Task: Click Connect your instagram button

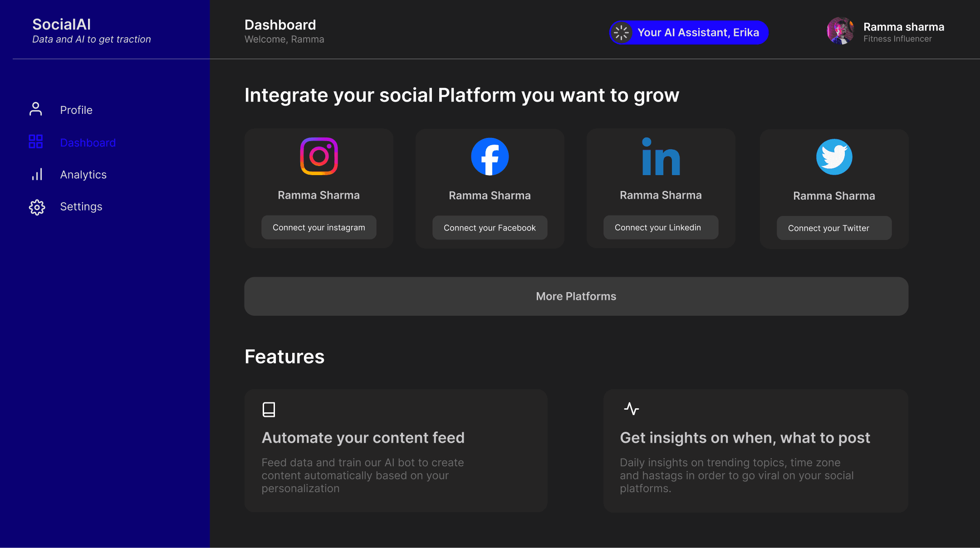Action: tap(319, 227)
